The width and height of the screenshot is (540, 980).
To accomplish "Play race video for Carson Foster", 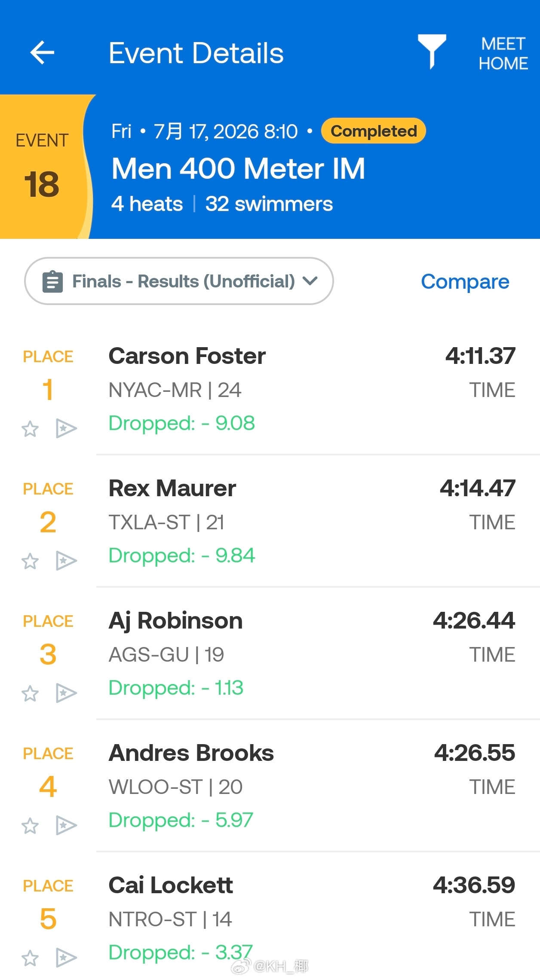I will (x=66, y=429).
